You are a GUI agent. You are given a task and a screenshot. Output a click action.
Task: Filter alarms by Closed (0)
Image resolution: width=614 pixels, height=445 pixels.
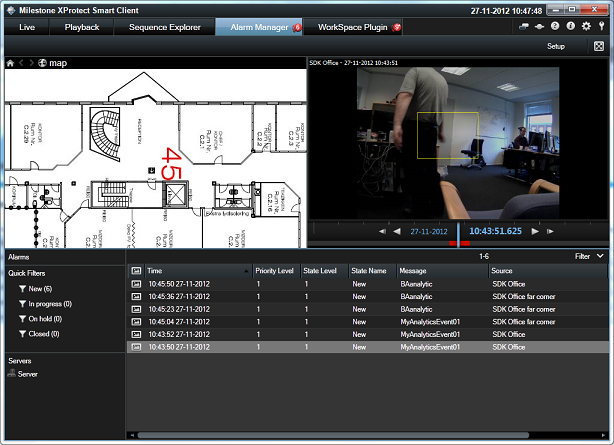point(39,334)
